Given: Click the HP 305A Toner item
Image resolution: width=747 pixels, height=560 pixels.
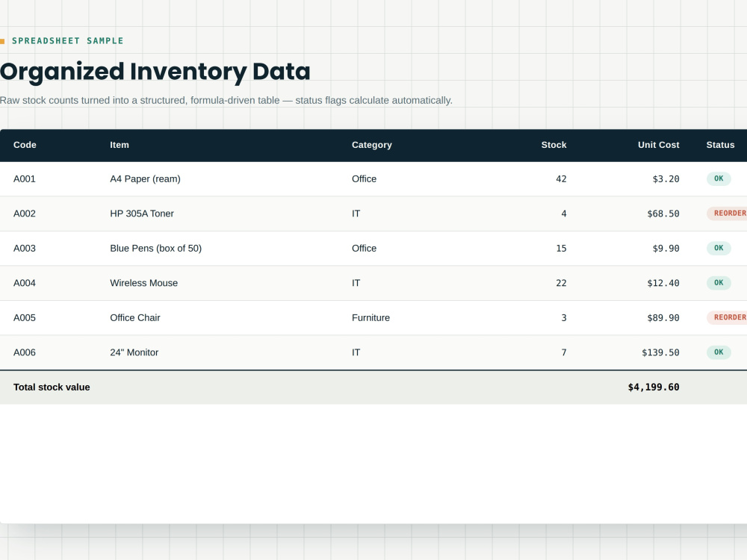Looking at the screenshot, I should [x=142, y=214].
